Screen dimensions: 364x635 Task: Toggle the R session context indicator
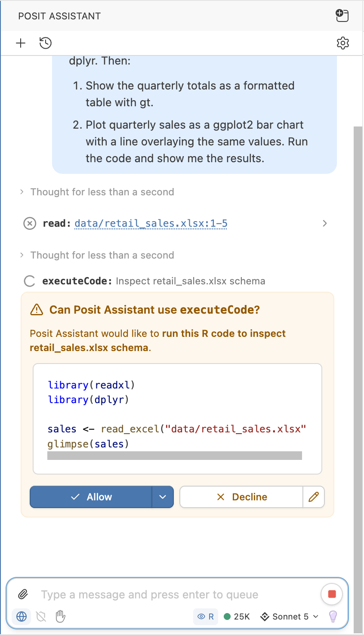tap(206, 617)
